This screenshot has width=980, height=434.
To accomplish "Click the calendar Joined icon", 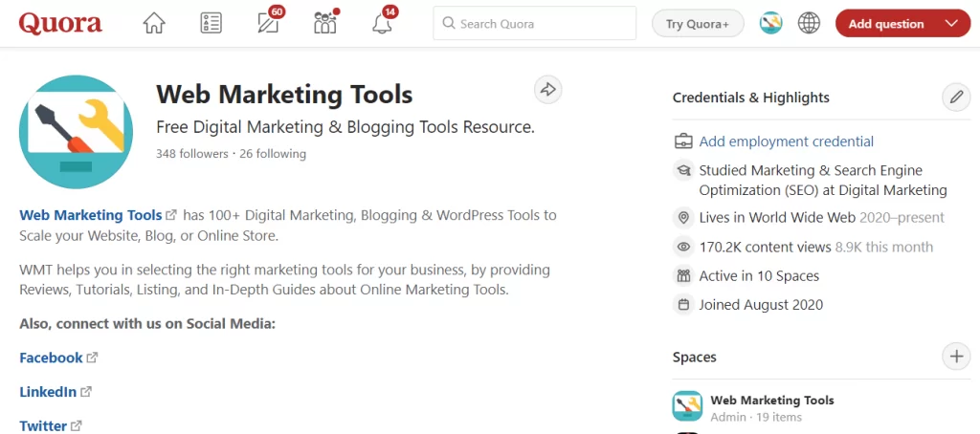I will pyautogui.click(x=683, y=305).
